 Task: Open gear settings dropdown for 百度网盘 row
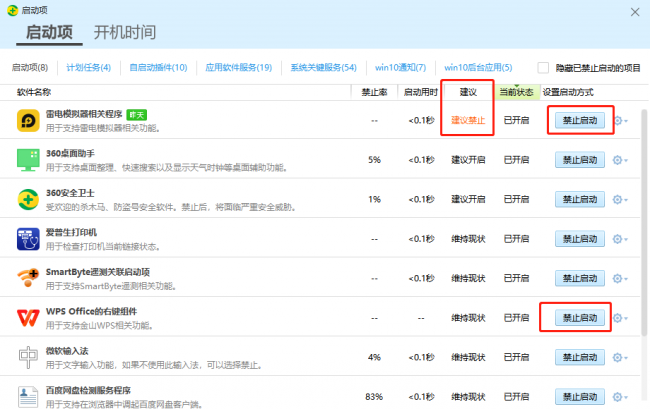coord(621,397)
